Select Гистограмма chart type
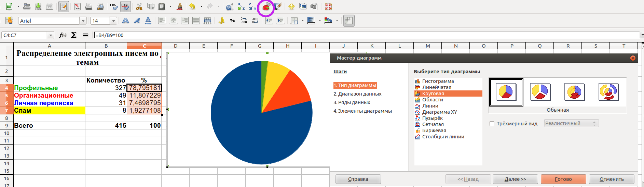The height and width of the screenshot is (187, 644). 438,81
